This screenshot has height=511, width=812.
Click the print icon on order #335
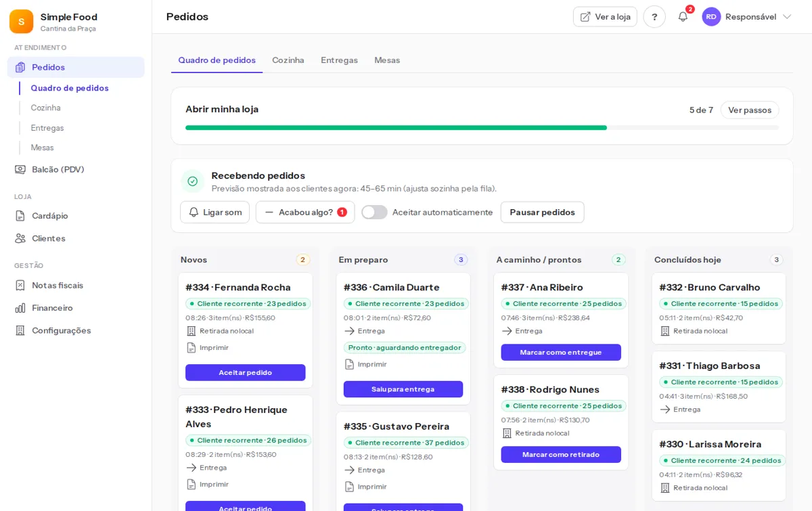coord(349,487)
